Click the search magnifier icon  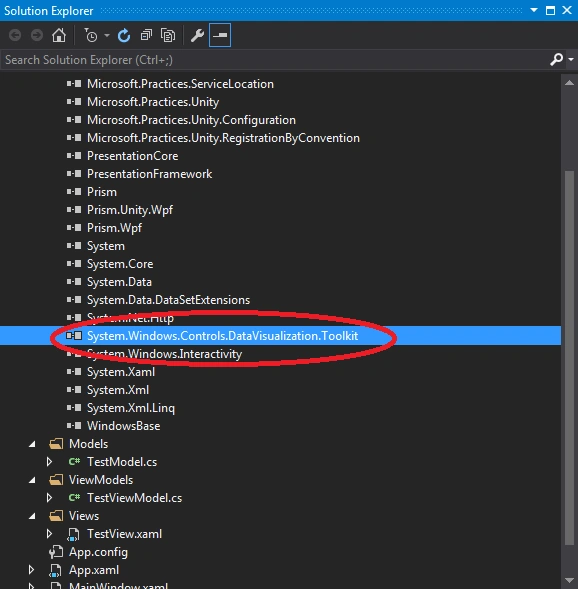[557, 59]
